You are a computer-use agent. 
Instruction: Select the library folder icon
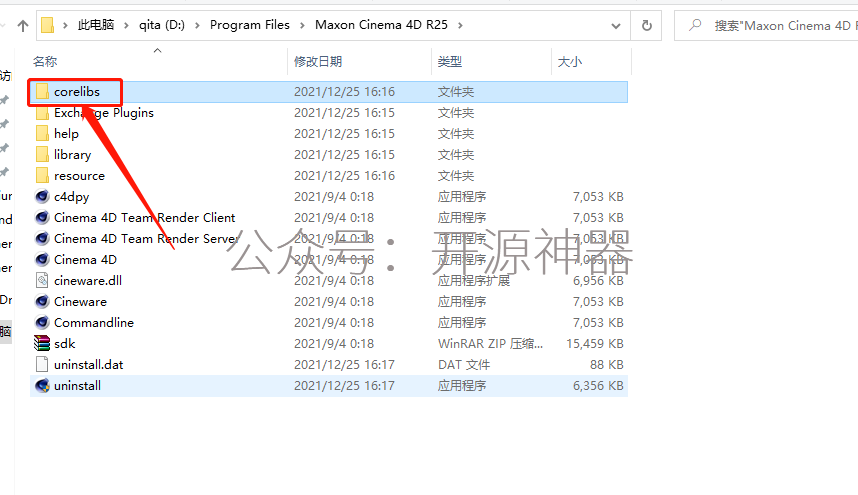coord(42,155)
